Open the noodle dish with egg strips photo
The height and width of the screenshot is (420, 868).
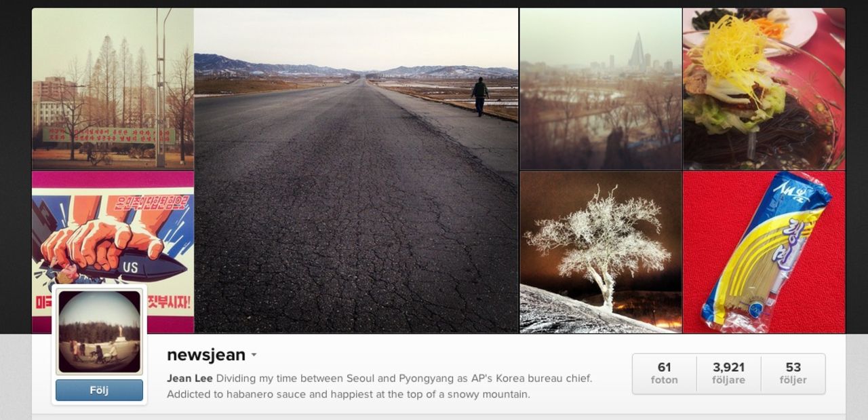click(764, 89)
